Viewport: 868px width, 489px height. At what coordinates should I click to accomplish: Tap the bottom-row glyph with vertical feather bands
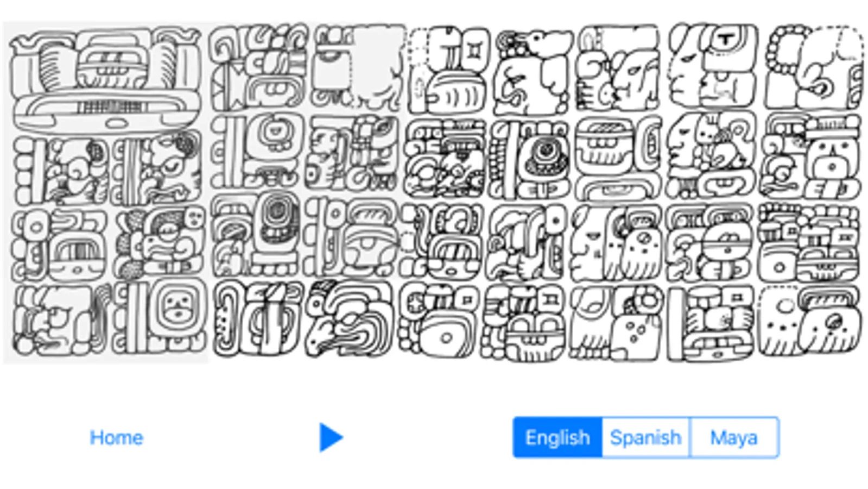[x=257, y=319]
